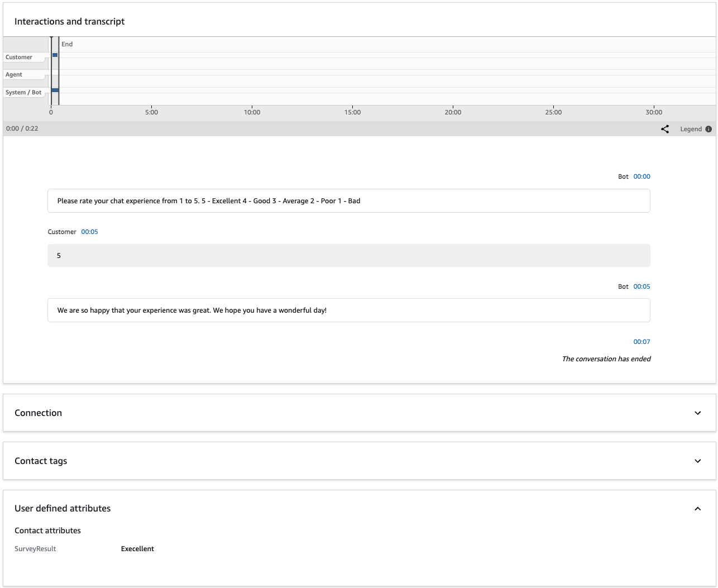This screenshot has height=588, width=718.
Task: Open the Legend info tooltip
Action: (709, 128)
